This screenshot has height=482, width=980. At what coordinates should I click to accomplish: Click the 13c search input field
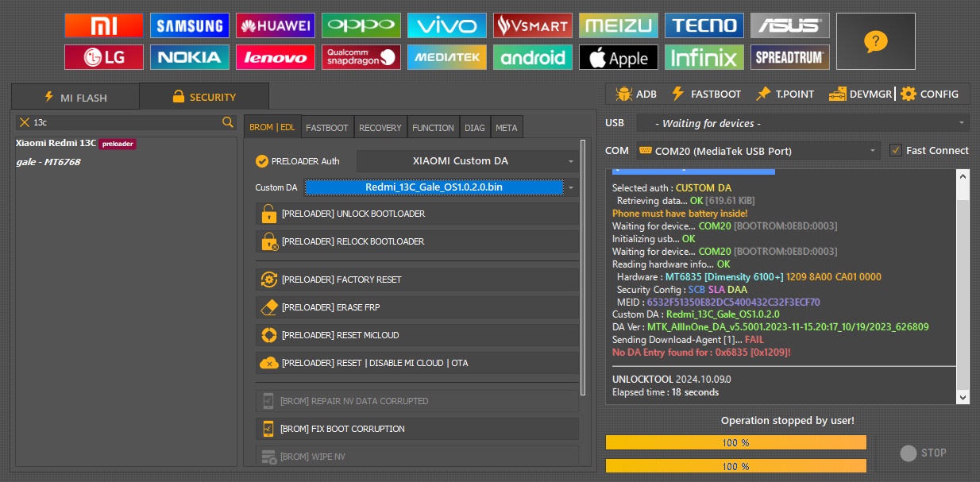point(125,122)
